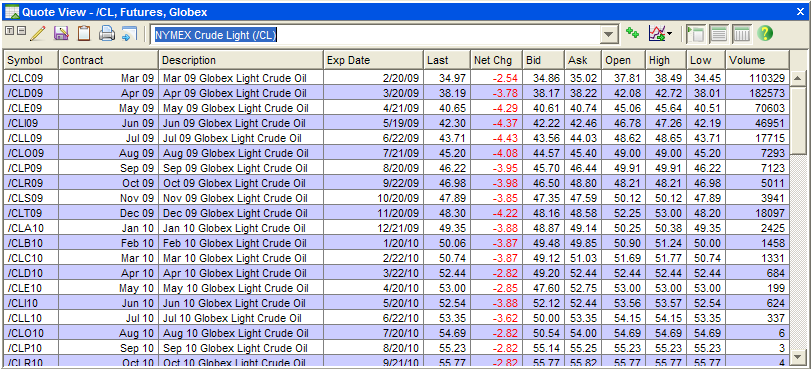Click the Last column header
811x369 pixels.
tap(446, 60)
